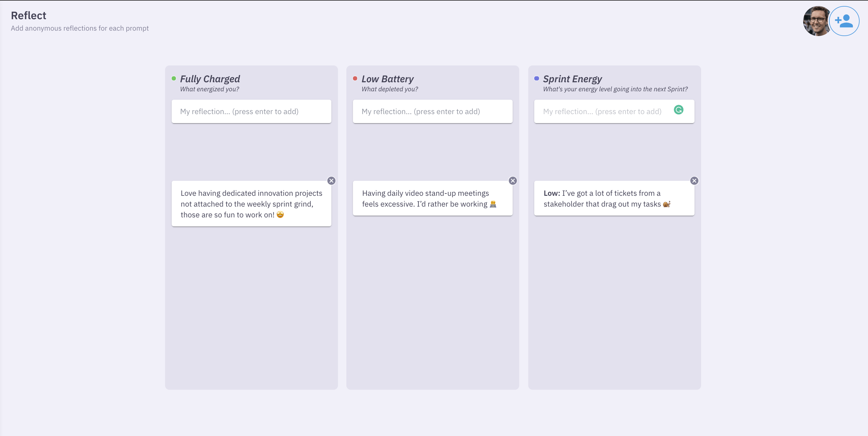Click the Grammarly icon in Sprint Energy input
Viewport: 868px width, 436px height.
click(x=679, y=110)
